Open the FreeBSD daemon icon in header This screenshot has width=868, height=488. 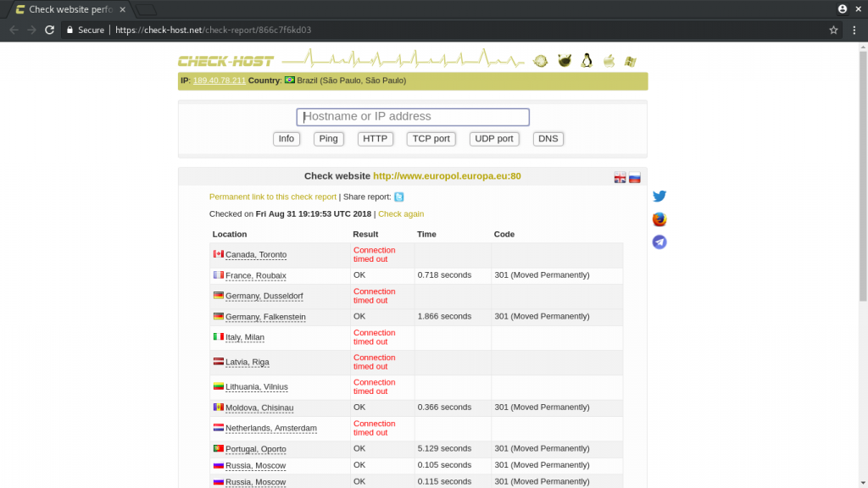[x=565, y=60]
